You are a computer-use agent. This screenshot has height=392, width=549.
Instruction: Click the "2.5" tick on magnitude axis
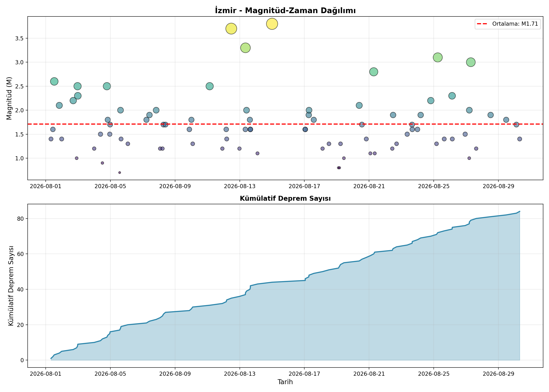(20, 86)
